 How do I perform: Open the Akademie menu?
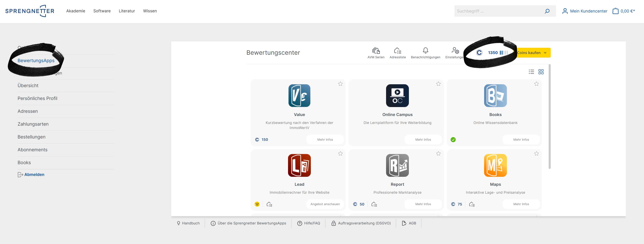pyautogui.click(x=76, y=11)
